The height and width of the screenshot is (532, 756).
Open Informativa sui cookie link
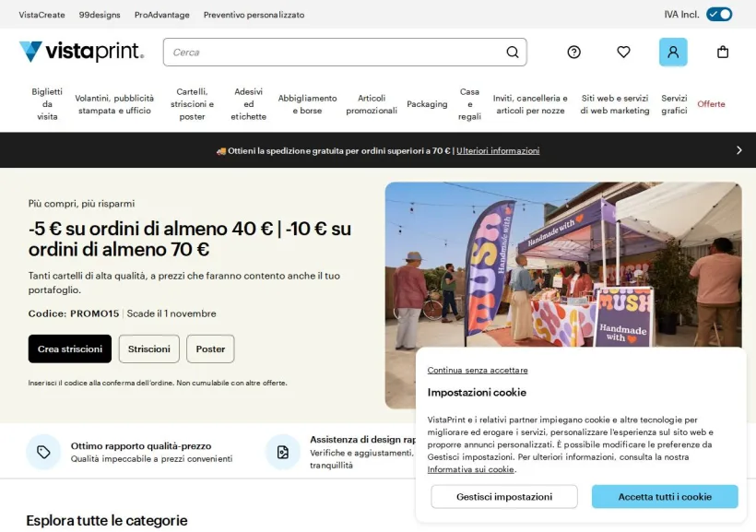470,469
